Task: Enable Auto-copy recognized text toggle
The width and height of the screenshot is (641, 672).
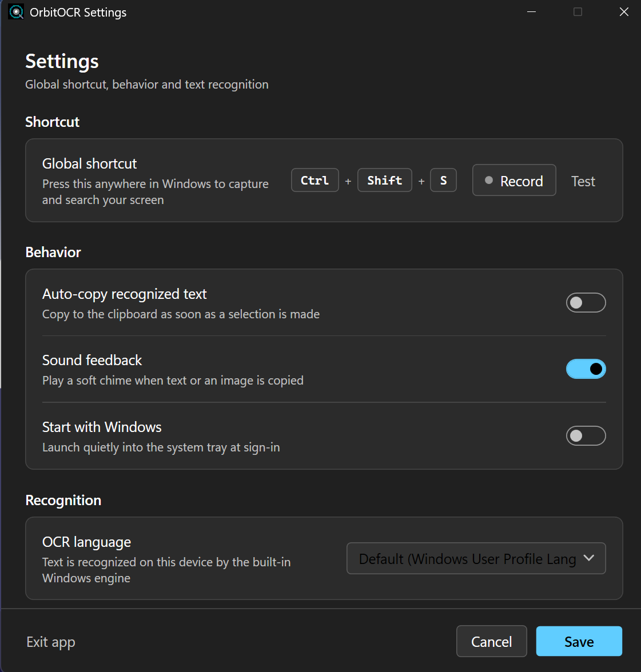Action: click(586, 303)
